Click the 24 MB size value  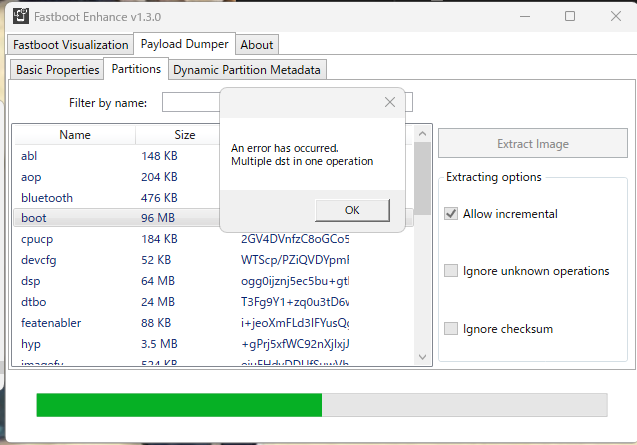pos(158,302)
